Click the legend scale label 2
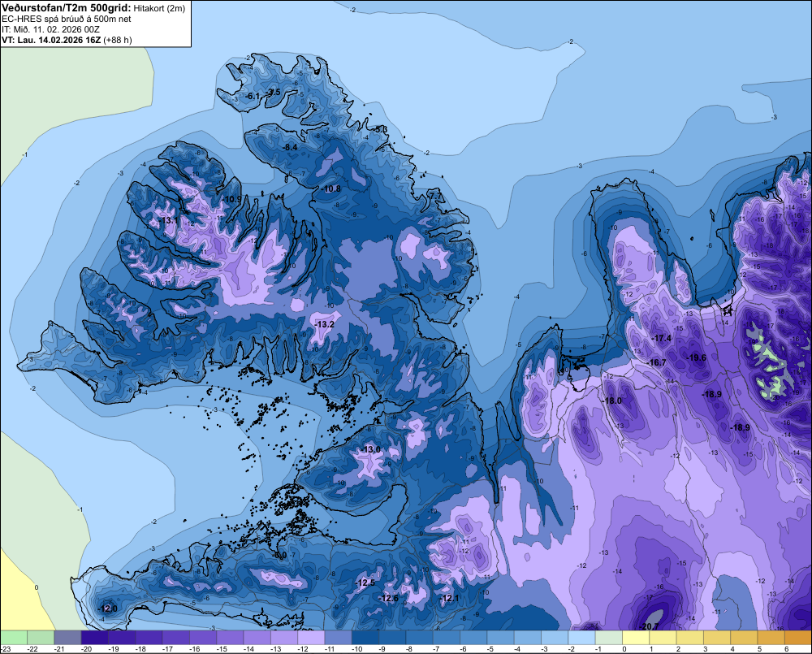 (678, 649)
